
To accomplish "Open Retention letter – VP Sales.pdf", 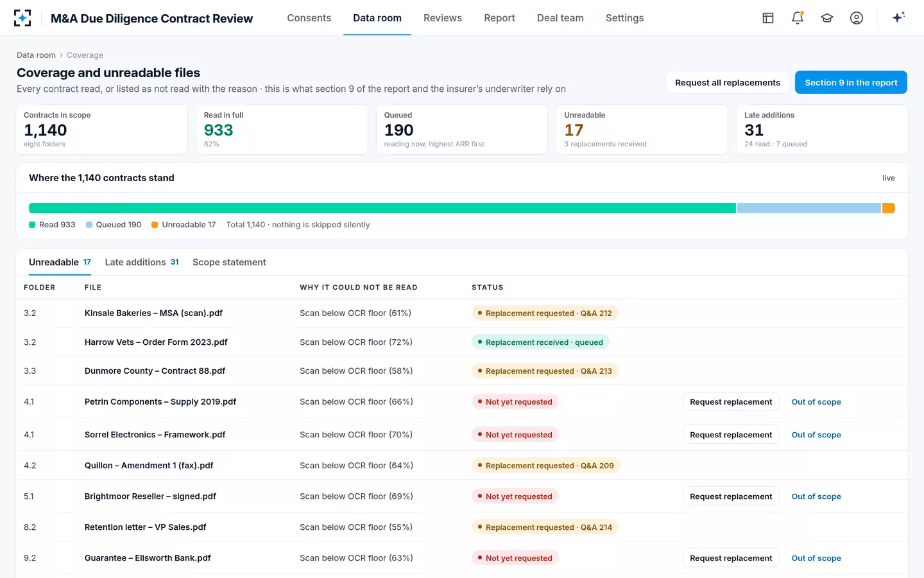I will coord(145,527).
